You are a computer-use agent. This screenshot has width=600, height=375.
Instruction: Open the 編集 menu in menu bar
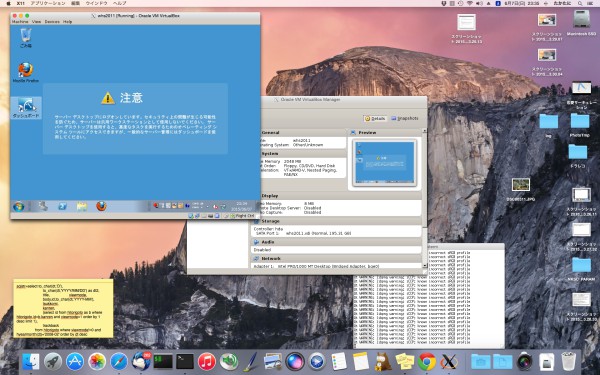[75, 3]
